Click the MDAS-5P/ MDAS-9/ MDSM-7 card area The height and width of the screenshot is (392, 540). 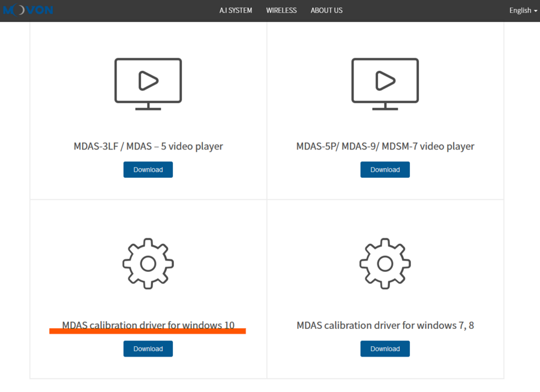coord(385,109)
